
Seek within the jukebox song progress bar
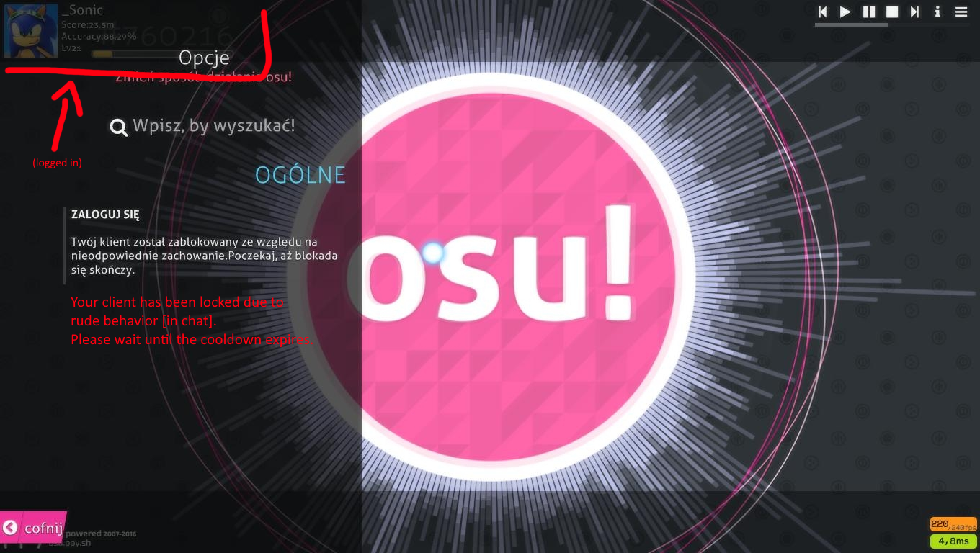tap(891, 25)
